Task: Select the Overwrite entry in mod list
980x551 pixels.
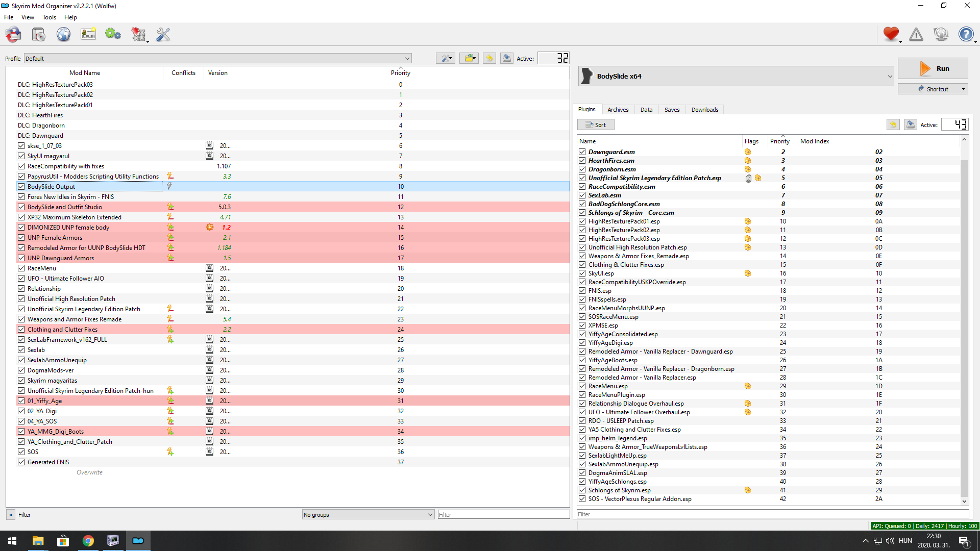Action: coord(89,472)
